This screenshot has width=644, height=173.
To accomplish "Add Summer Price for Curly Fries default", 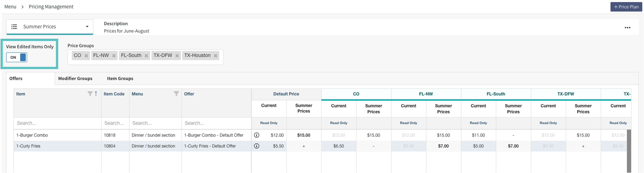I will (304, 146).
